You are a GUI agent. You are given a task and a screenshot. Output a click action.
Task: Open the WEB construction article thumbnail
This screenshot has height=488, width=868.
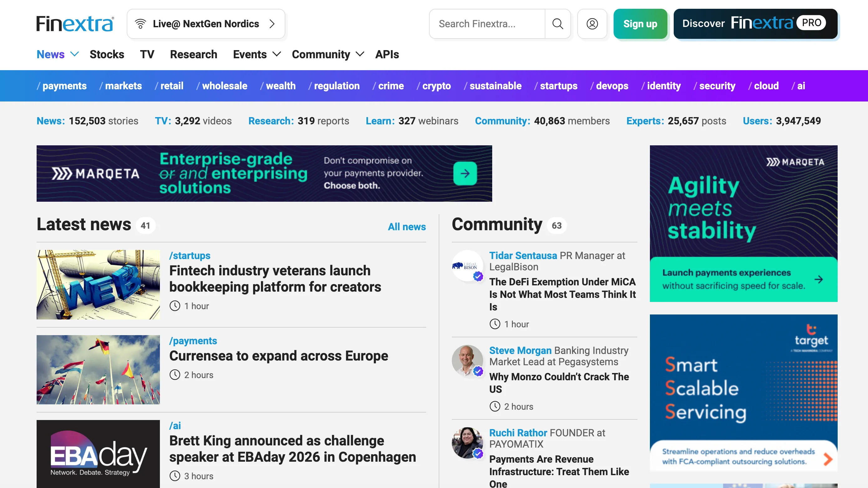pyautogui.click(x=98, y=284)
